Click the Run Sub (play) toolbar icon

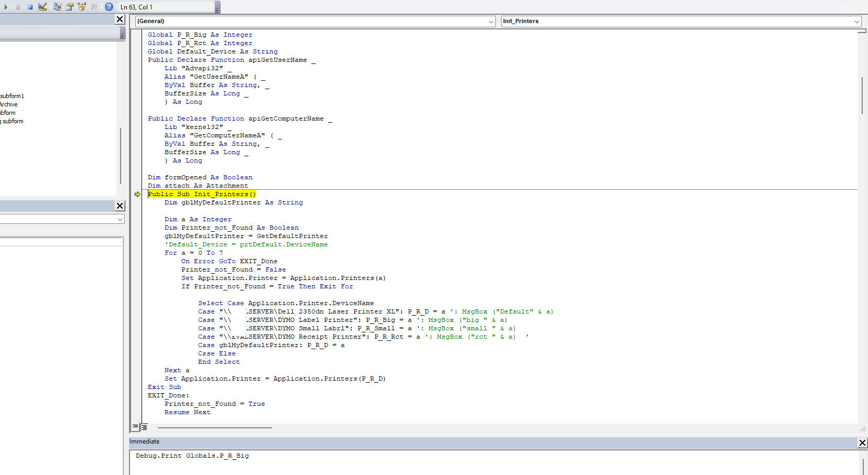[x=6, y=7]
